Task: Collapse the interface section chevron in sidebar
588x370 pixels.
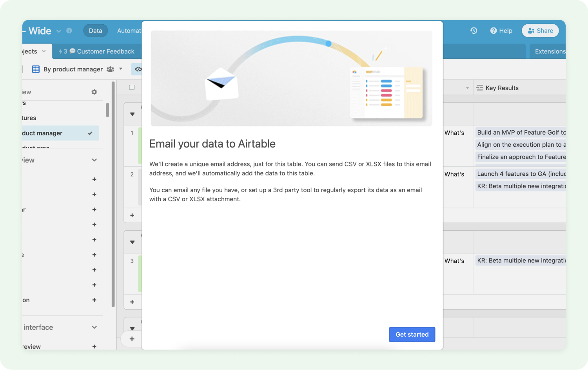Action: click(94, 327)
